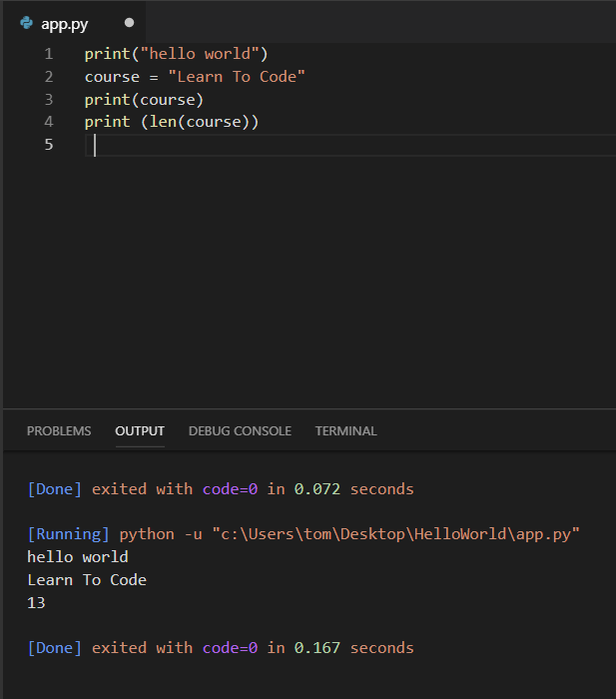Switch to the DEBUG CONSOLE tab
Viewport: 616px width, 699px height.
pos(240,431)
